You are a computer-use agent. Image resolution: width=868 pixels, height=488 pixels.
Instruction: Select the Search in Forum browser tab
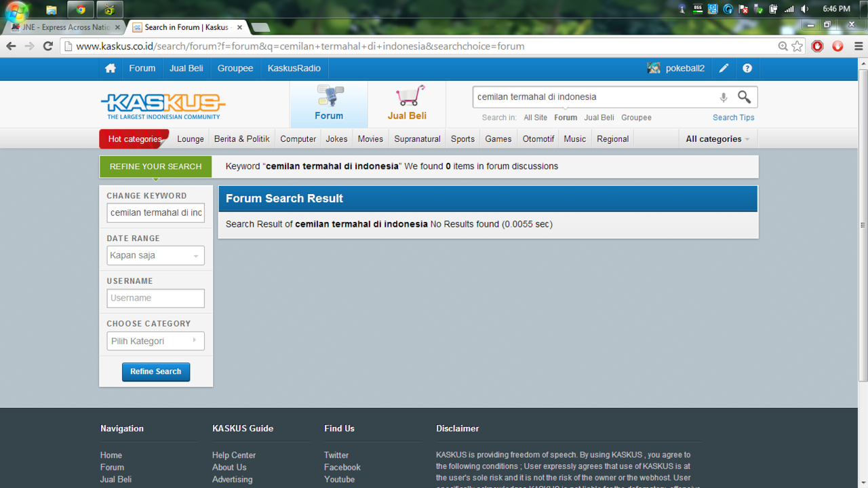pos(187,27)
